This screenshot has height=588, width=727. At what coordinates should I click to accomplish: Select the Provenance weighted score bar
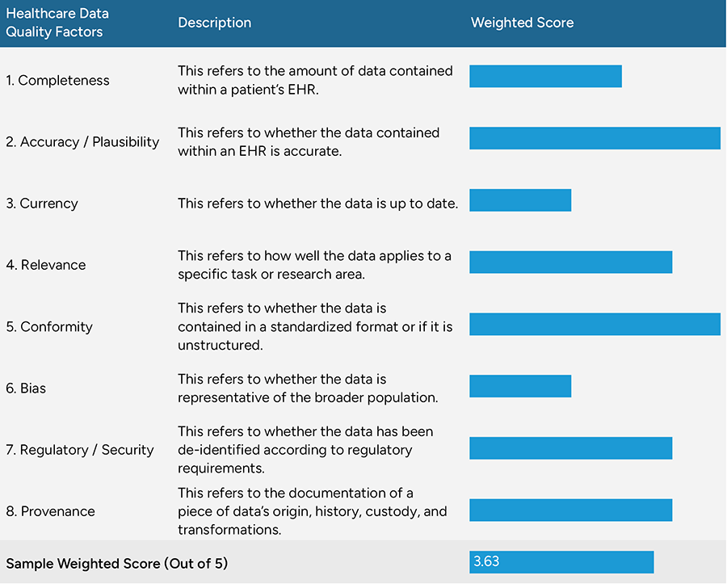click(x=570, y=510)
